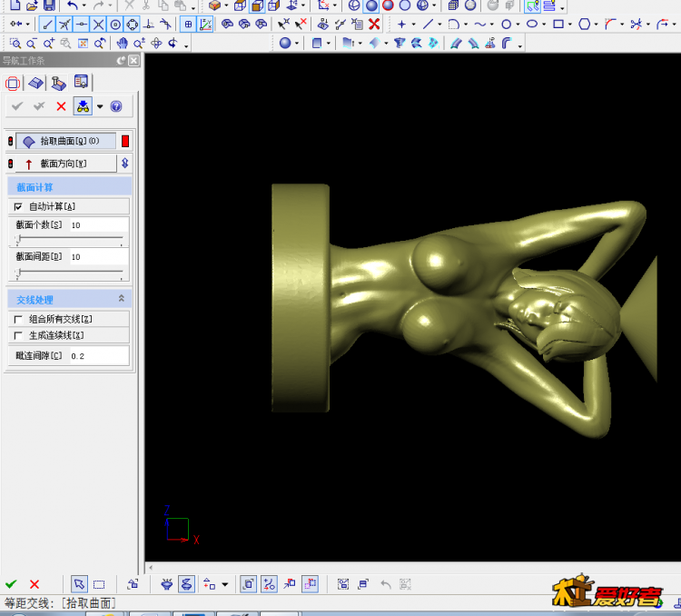The width and height of the screenshot is (681, 616).
Task: Toggle intersection snap icon
Action: 99,24
